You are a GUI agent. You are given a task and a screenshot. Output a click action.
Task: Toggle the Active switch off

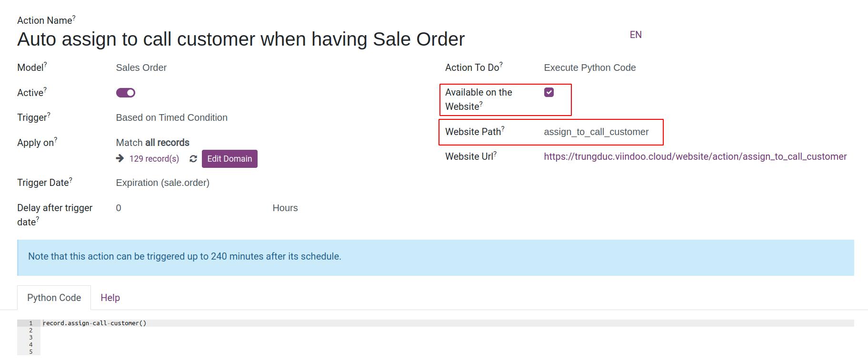click(x=126, y=93)
